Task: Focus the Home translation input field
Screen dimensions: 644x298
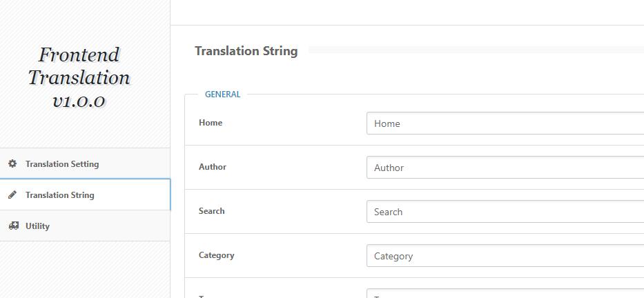Action: pyautogui.click(x=505, y=123)
